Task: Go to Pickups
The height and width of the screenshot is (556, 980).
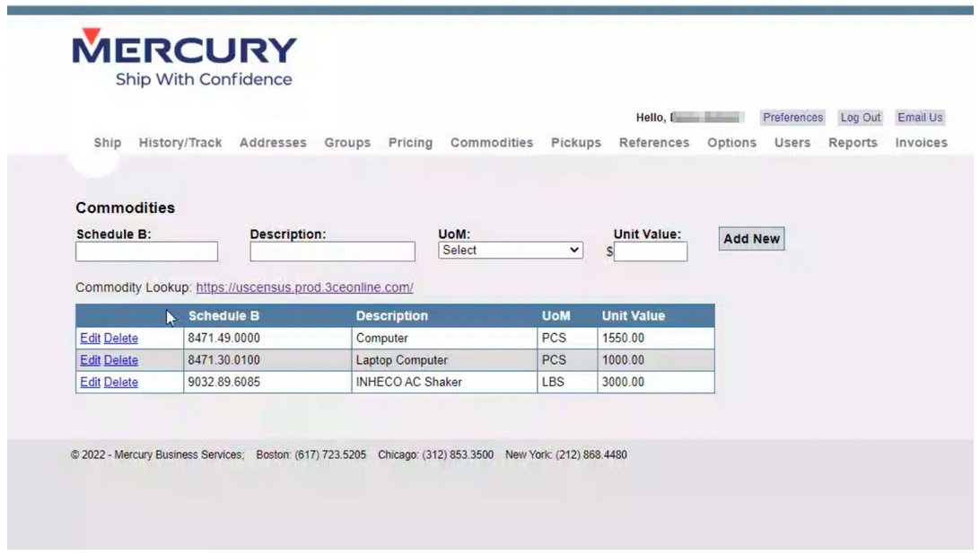Action: [576, 143]
